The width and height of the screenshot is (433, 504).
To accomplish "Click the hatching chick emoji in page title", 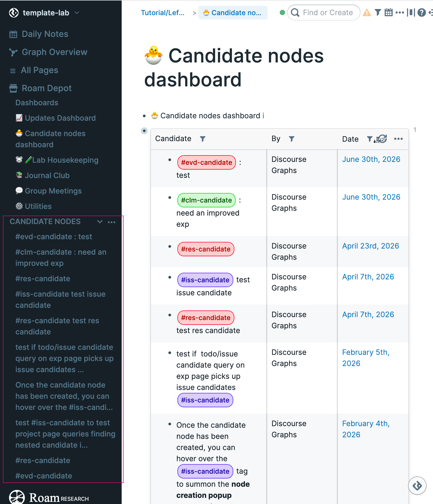I will coord(154,55).
